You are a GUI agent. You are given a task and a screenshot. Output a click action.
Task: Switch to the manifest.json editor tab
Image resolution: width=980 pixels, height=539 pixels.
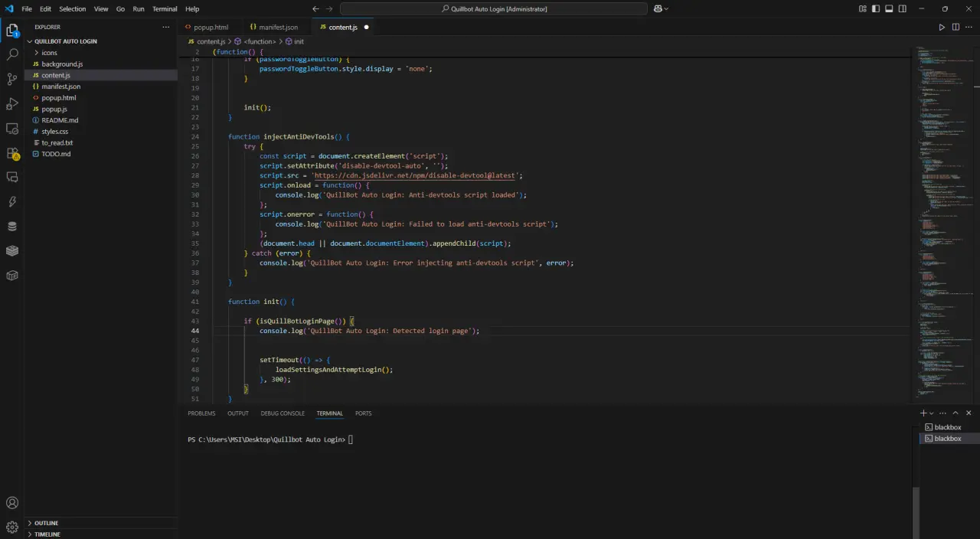point(278,27)
